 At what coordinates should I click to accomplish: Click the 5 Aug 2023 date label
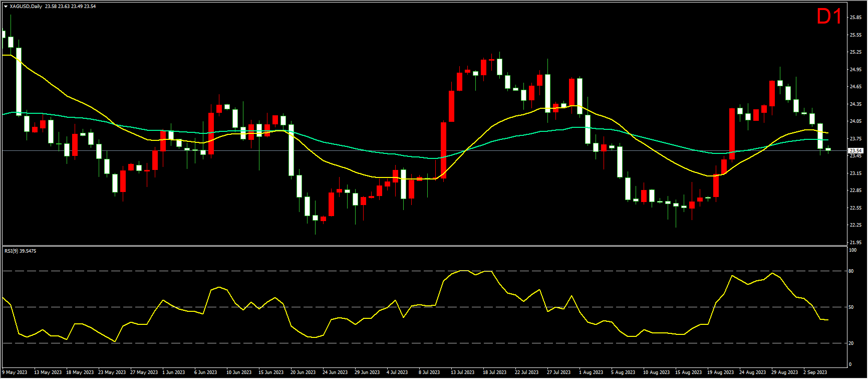[624, 372]
